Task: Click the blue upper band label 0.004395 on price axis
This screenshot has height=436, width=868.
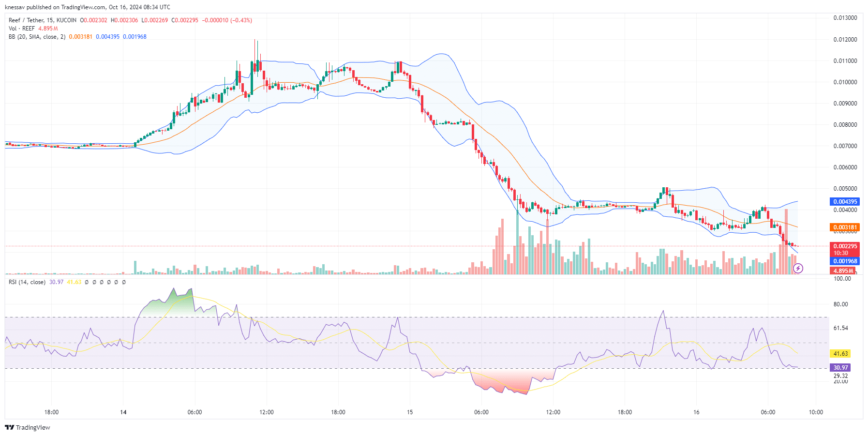Action: coord(845,202)
